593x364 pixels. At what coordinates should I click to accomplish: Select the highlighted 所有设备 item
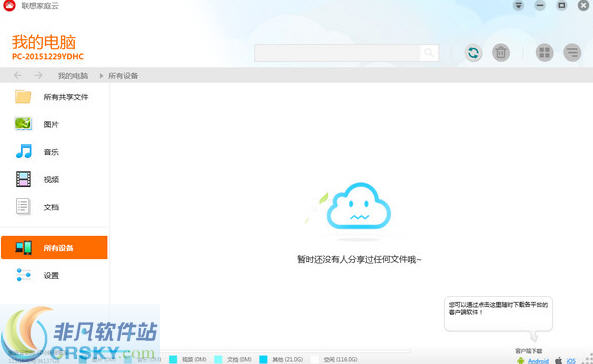point(54,247)
